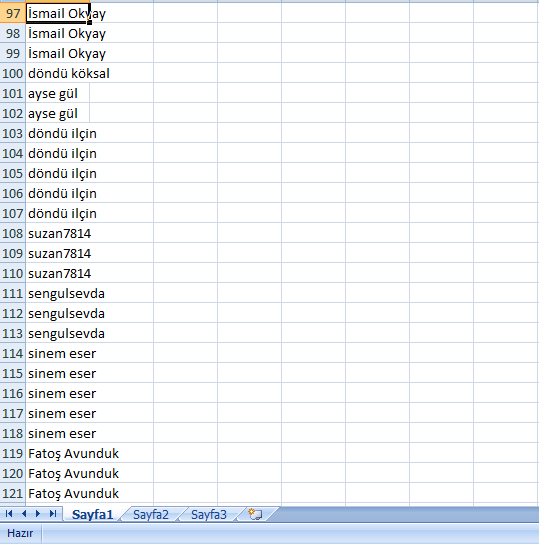Switch to the Sayfa2 sheet tab
The image size is (539, 544).
pos(151,515)
